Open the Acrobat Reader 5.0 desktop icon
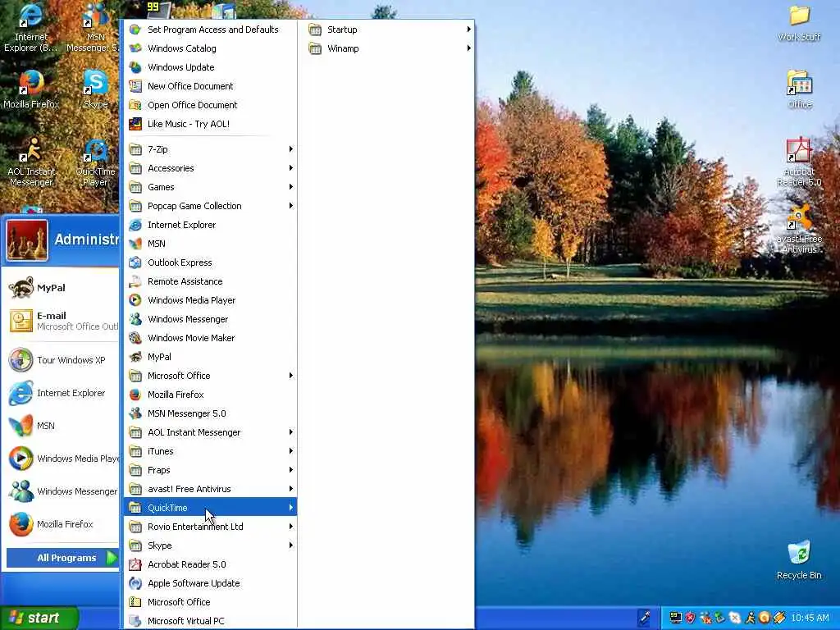This screenshot has width=840, height=630. tap(799, 151)
